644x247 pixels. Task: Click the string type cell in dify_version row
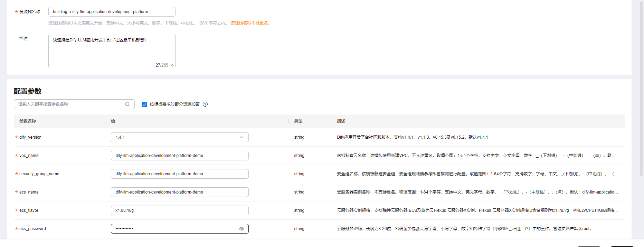(x=299, y=137)
